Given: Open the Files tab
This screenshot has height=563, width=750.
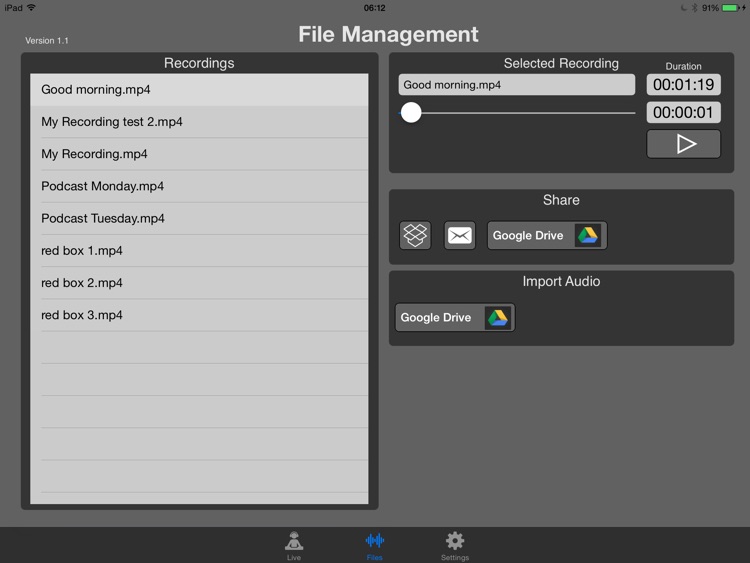Looking at the screenshot, I should pyautogui.click(x=375, y=545).
